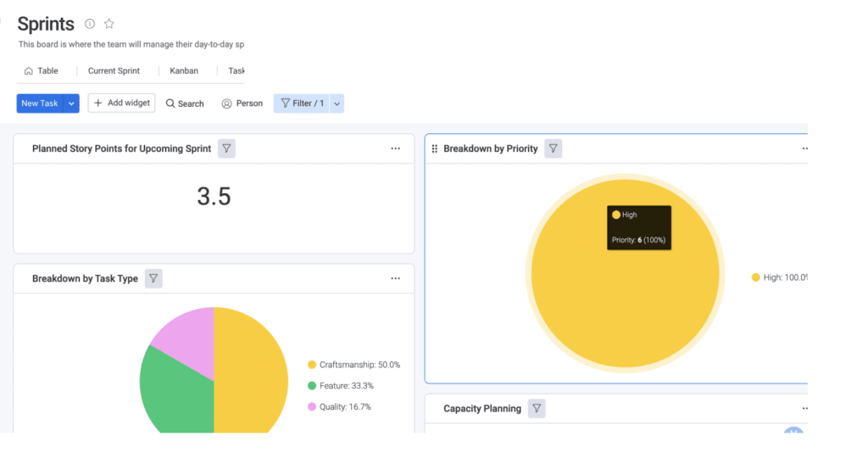The width and height of the screenshot is (868, 475).
Task: Expand the Filter options dropdown arrow
Action: 337,103
